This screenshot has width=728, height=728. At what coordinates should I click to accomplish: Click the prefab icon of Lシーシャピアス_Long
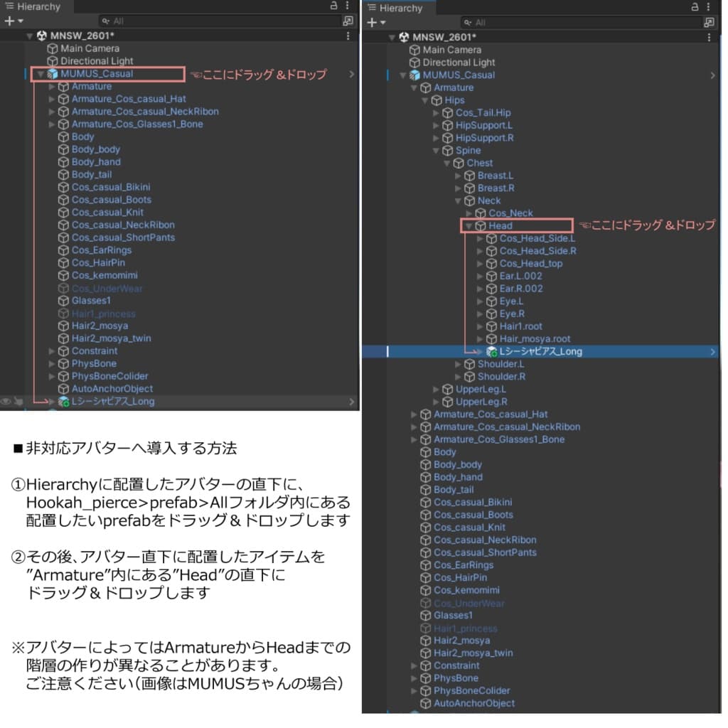[x=64, y=401]
